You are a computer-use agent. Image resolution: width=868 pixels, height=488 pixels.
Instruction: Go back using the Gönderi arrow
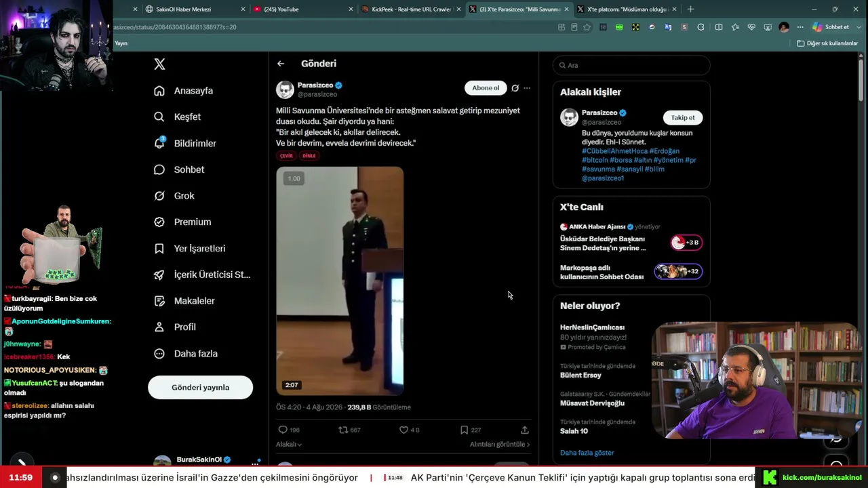click(281, 64)
